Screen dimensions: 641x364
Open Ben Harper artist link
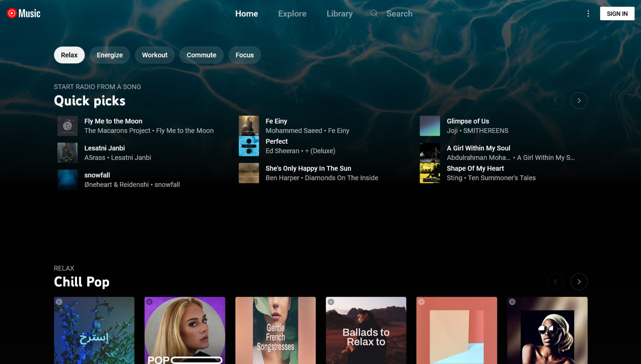click(282, 178)
